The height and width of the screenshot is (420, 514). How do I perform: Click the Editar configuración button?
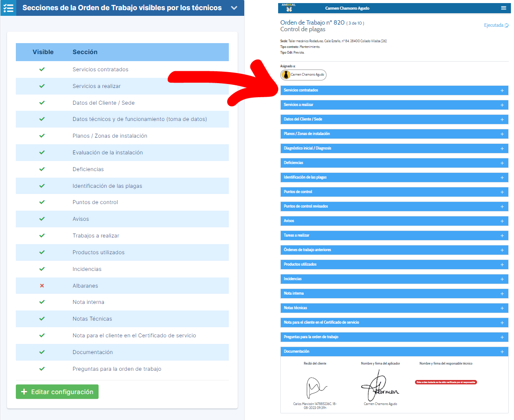point(57,392)
